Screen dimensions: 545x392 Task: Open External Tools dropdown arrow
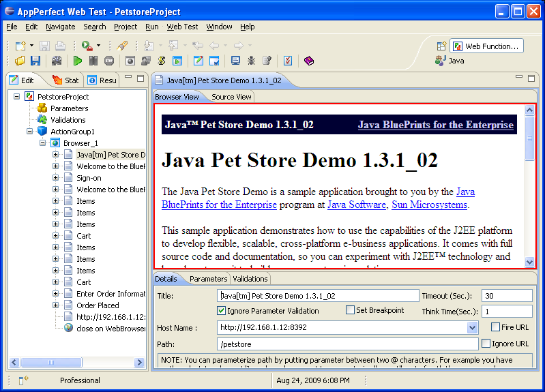[98, 46]
